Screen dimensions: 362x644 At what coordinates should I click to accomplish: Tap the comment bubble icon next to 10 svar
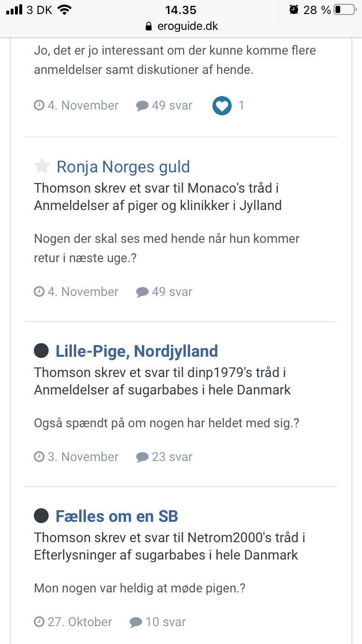[136, 622]
